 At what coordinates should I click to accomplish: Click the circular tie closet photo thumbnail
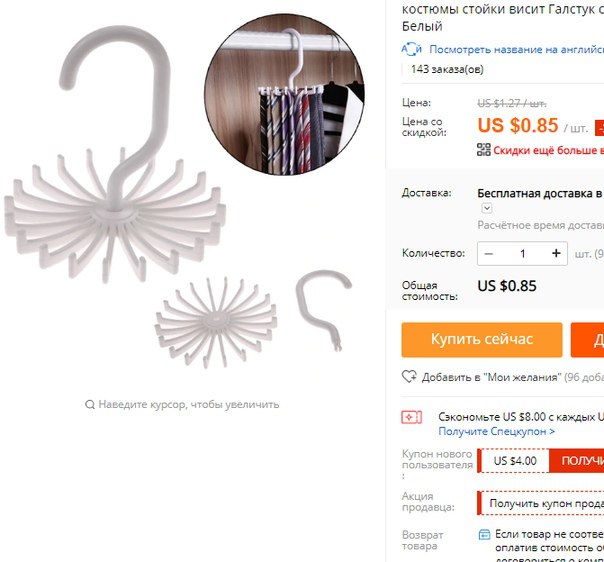tap(284, 94)
